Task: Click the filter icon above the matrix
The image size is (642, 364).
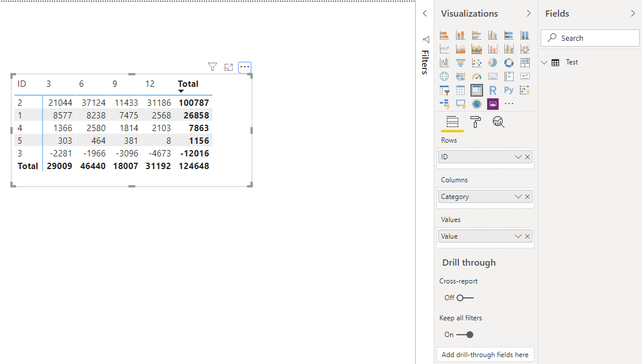Action: tap(212, 67)
